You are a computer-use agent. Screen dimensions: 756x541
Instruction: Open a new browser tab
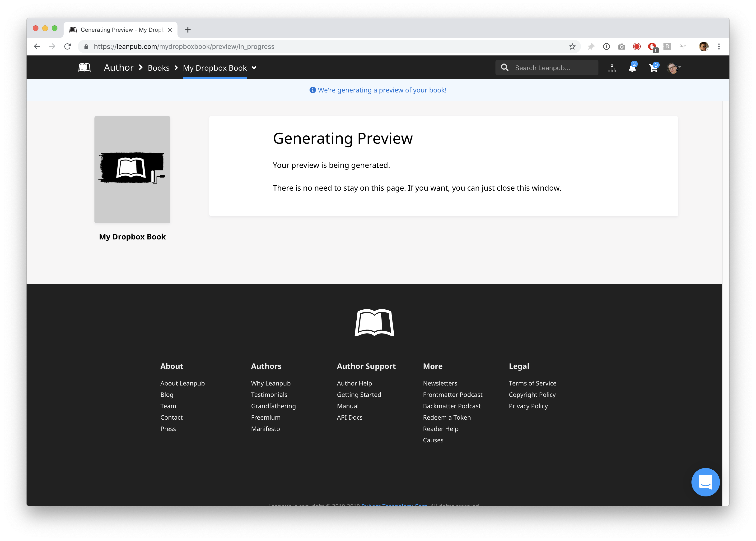click(x=188, y=30)
